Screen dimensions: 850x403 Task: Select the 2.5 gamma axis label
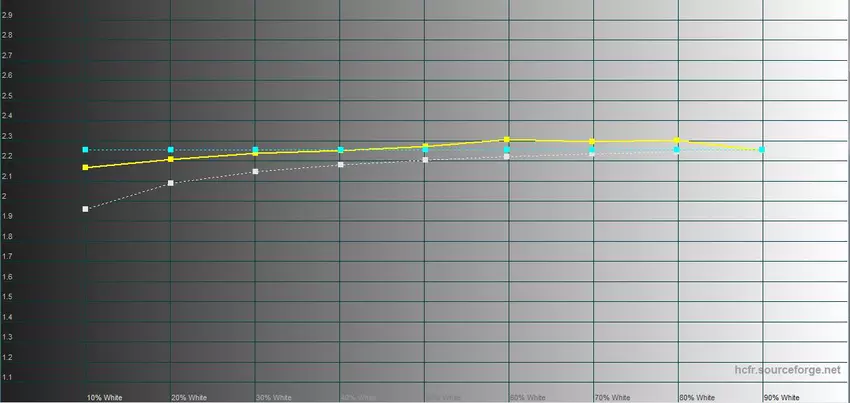pos(8,96)
